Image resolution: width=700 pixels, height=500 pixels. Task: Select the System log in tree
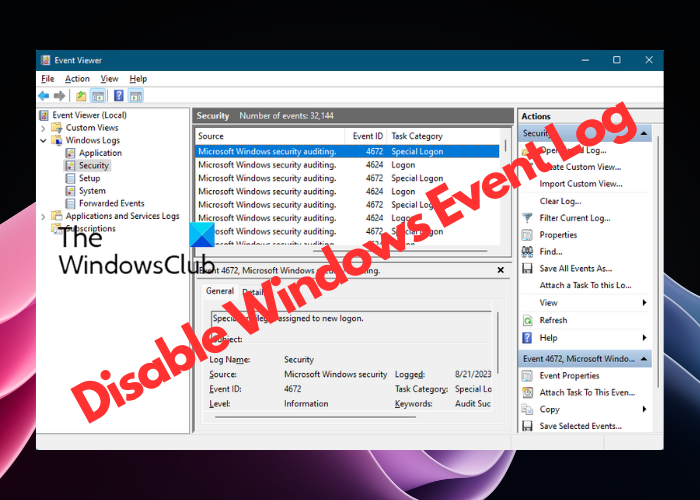(x=92, y=191)
